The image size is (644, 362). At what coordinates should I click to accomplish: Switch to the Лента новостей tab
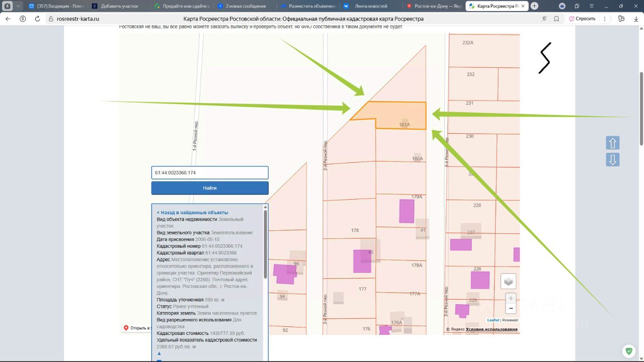pyautogui.click(x=370, y=6)
